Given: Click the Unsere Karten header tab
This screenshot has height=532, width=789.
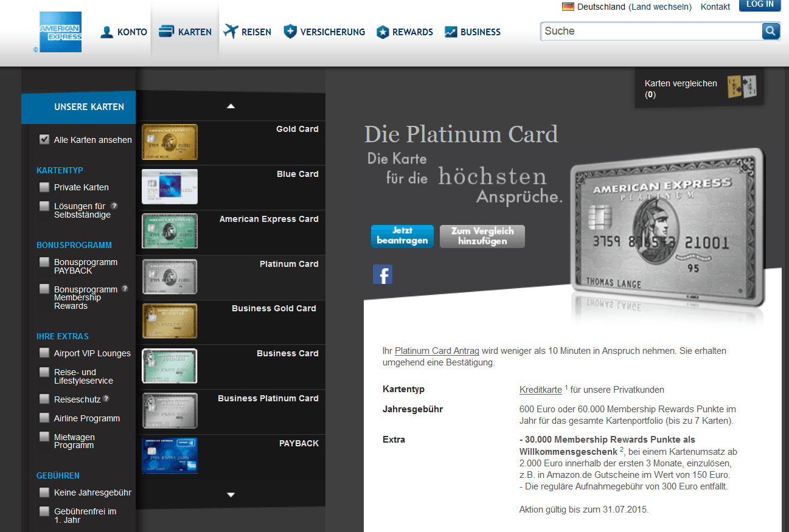Looking at the screenshot, I should pyautogui.click(x=78, y=107).
